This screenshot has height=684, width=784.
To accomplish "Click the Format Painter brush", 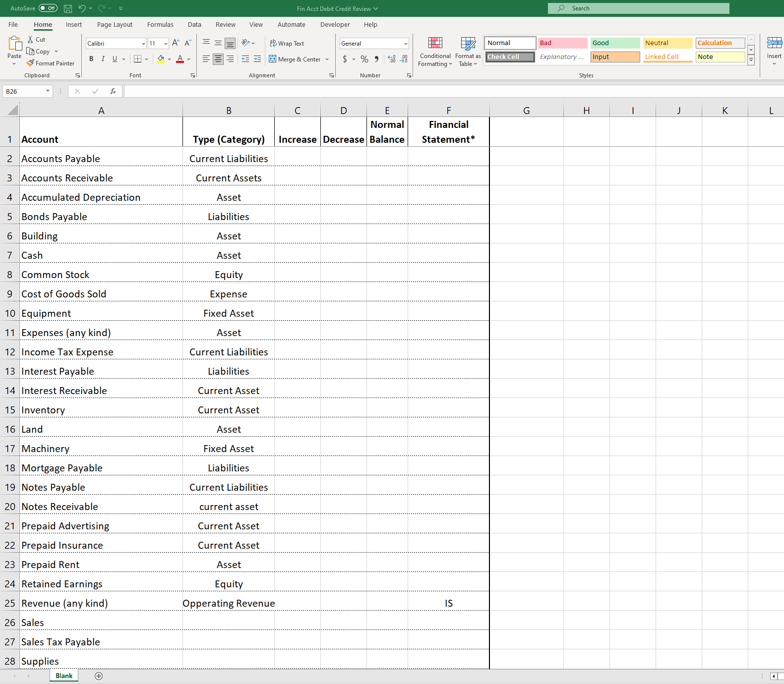I will tap(30, 63).
